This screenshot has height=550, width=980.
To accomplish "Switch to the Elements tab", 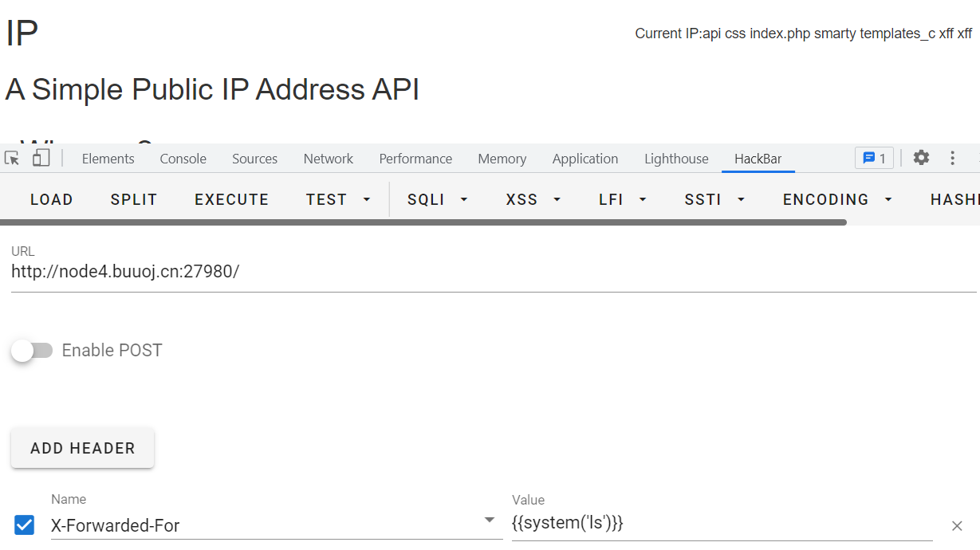I will tap(108, 159).
